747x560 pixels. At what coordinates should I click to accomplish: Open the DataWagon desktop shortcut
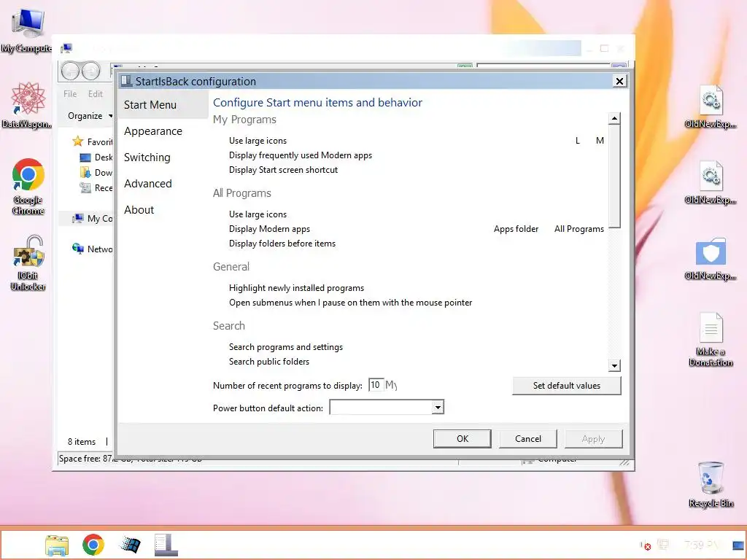(28, 105)
